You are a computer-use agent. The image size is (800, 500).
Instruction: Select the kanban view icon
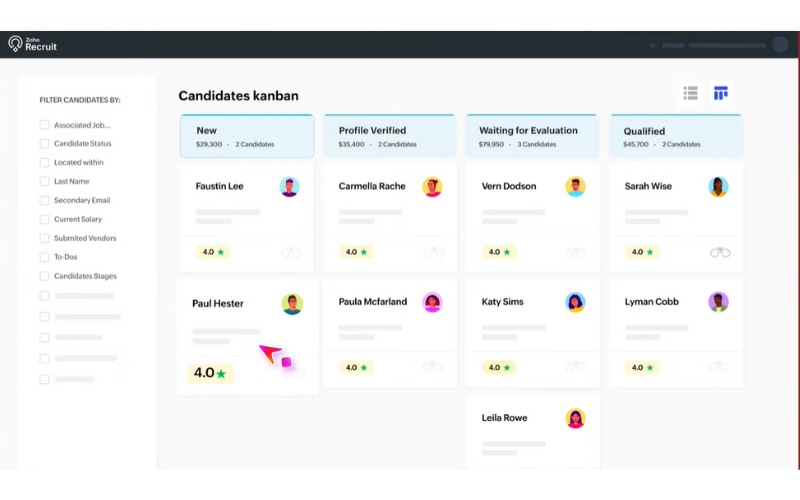(720, 93)
